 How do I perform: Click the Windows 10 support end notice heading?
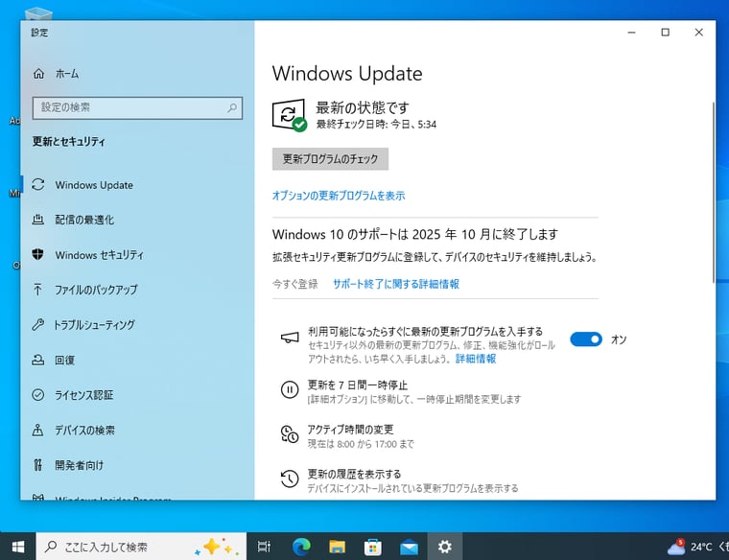pos(415,234)
